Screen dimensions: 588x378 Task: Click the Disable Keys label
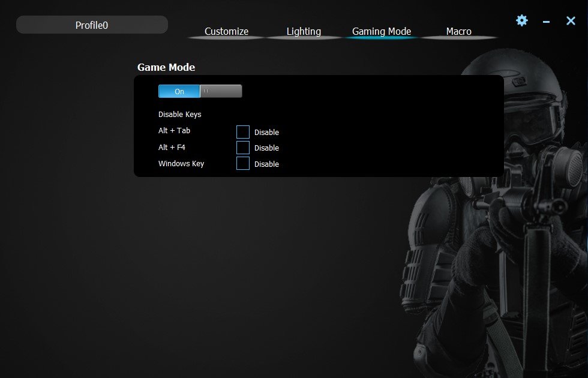(179, 115)
